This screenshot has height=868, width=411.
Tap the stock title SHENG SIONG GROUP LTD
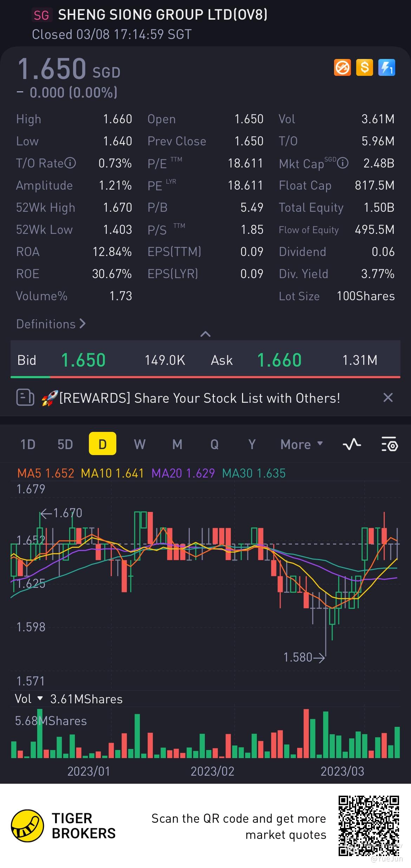tap(163, 15)
